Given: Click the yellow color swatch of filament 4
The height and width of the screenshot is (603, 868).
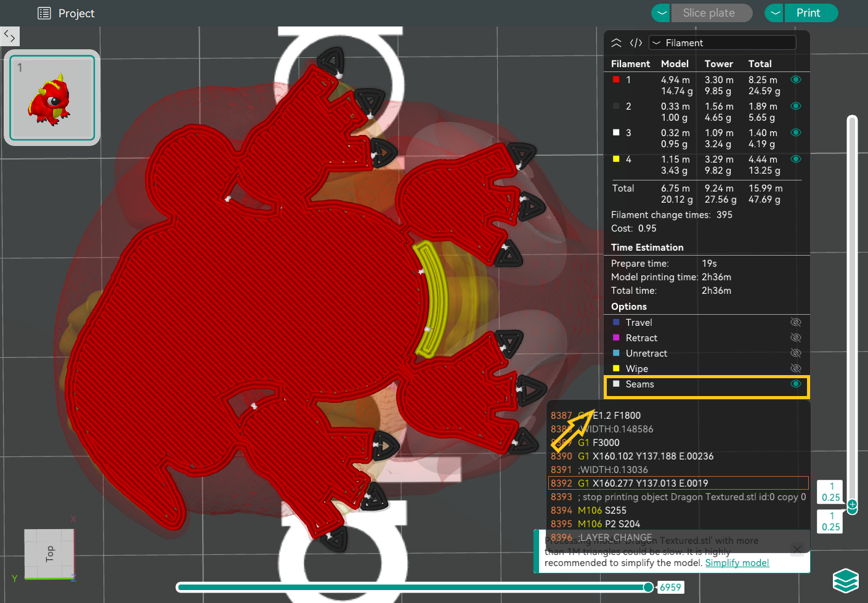Looking at the screenshot, I should coord(616,159).
